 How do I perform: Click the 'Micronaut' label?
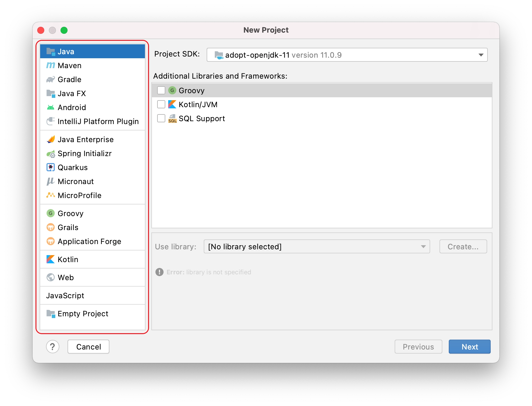76,181
